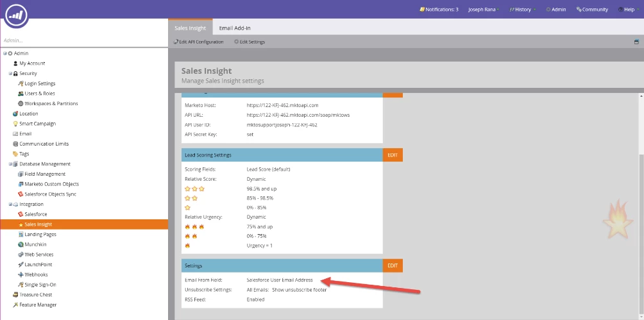Viewport: 644px width, 320px height.
Task: Click EDIT on the Settings section
Action: click(393, 265)
